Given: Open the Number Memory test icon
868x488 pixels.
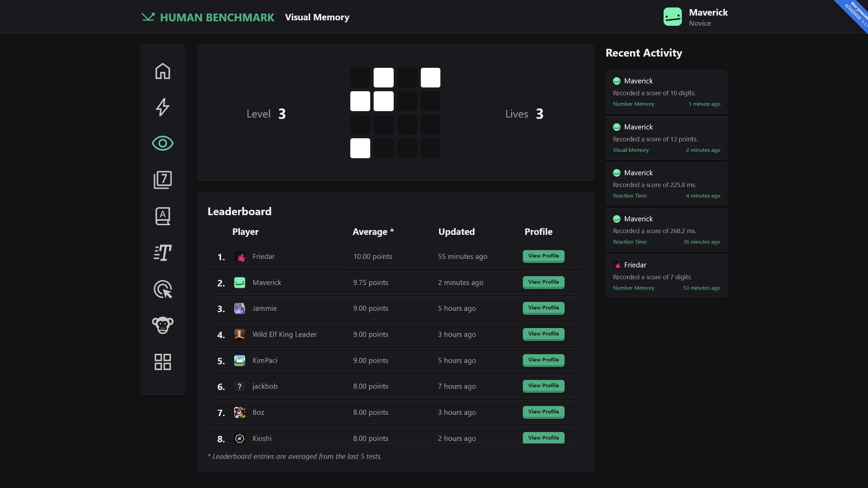Looking at the screenshot, I should pyautogui.click(x=163, y=180).
